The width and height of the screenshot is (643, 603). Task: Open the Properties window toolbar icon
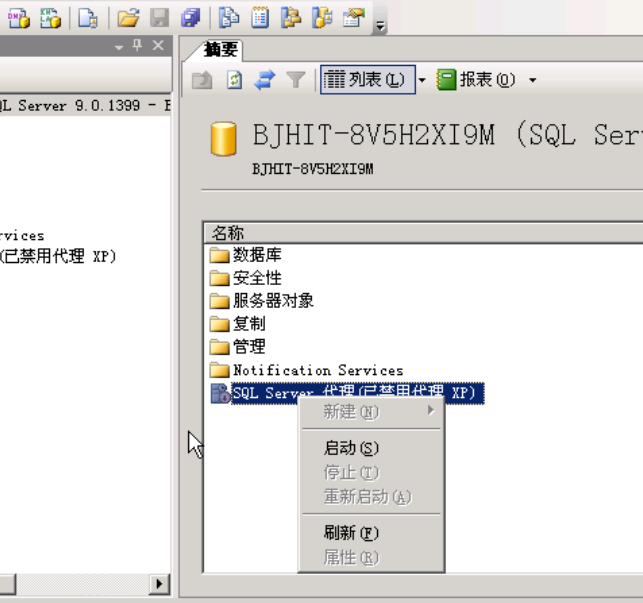tap(353, 18)
